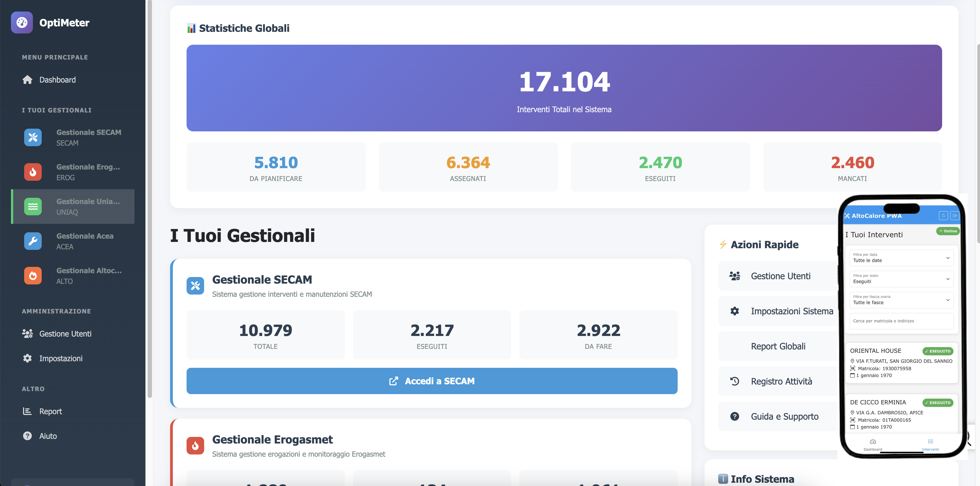Viewport: 980px width, 486px height.
Task: Click the I Tuoi Gestionali heading
Action: pyautogui.click(x=242, y=235)
